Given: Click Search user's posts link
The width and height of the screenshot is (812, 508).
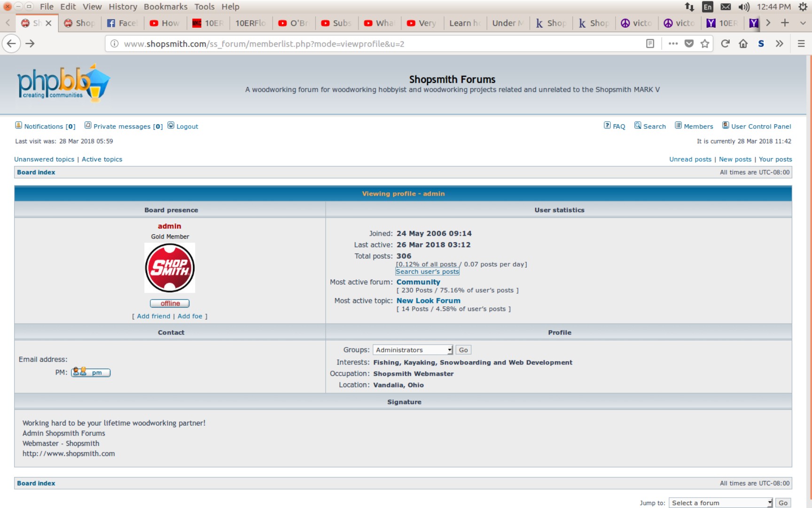Looking at the screenshot, I should click(427, 272).
